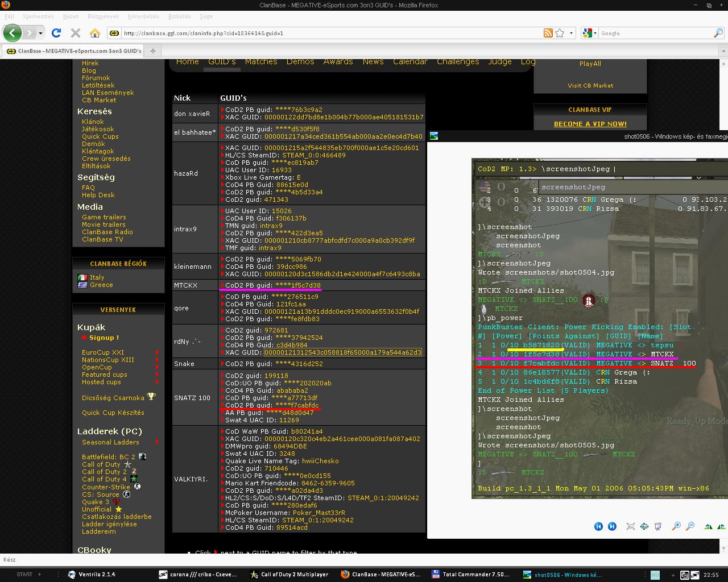The height and width of the screenshot is (582, 728).
Task: Fit image to window in picture viewer
Action: click(631, 526)
